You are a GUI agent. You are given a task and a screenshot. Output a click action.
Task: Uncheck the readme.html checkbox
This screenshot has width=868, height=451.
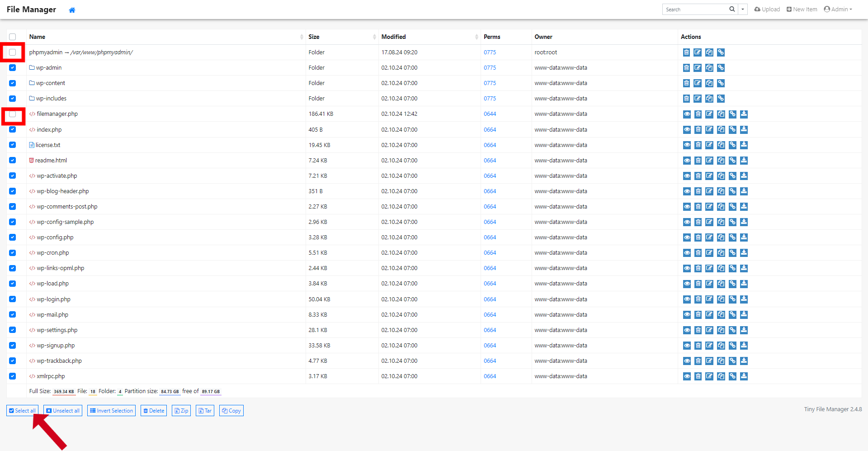(13, 161)
